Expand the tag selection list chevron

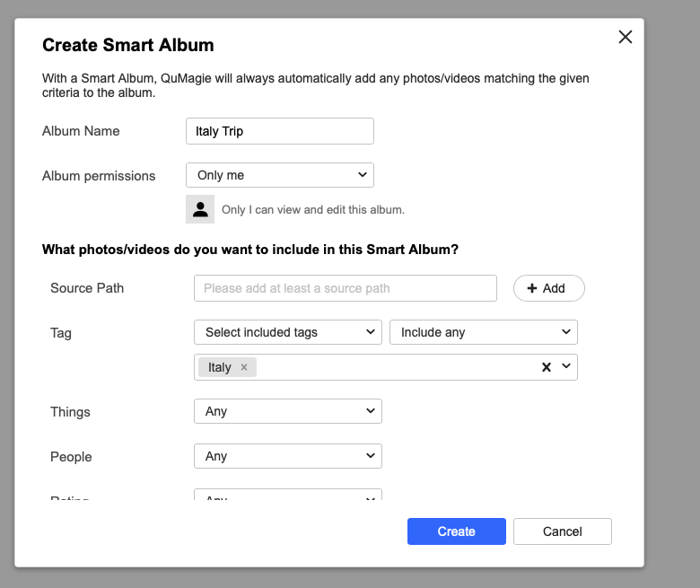565,367
